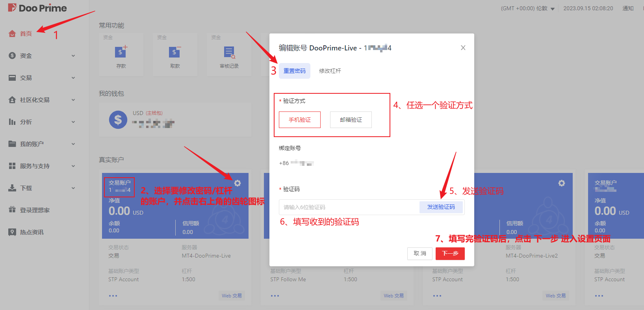This screenshot has height=310, width=644.
Task: Click the 热点资讯 news icon
Action: coord(12,232)
